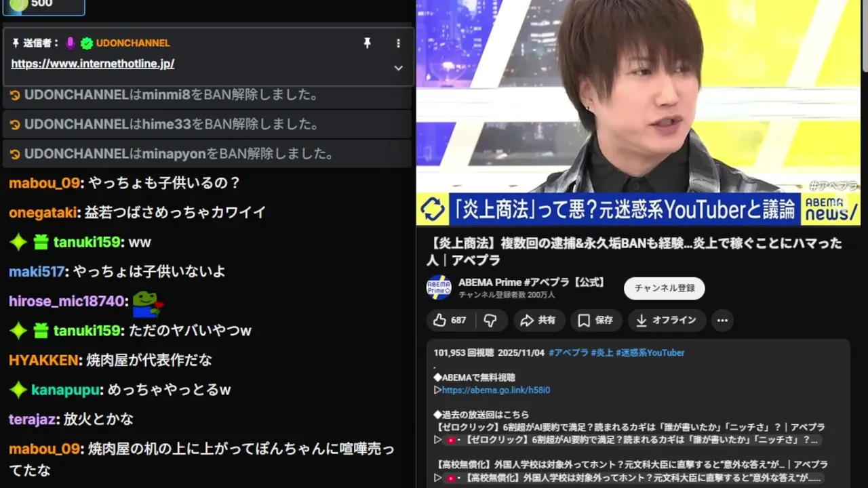The width and height of the screenshot is (868, 488).
Task: Click the チャンネル登録者数 200万人 subscriber count
Action: click(507, 295)
